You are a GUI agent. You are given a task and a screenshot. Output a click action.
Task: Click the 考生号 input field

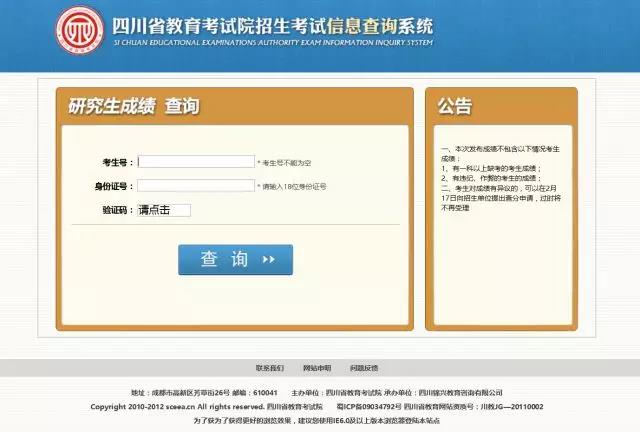tap(196, 161)
